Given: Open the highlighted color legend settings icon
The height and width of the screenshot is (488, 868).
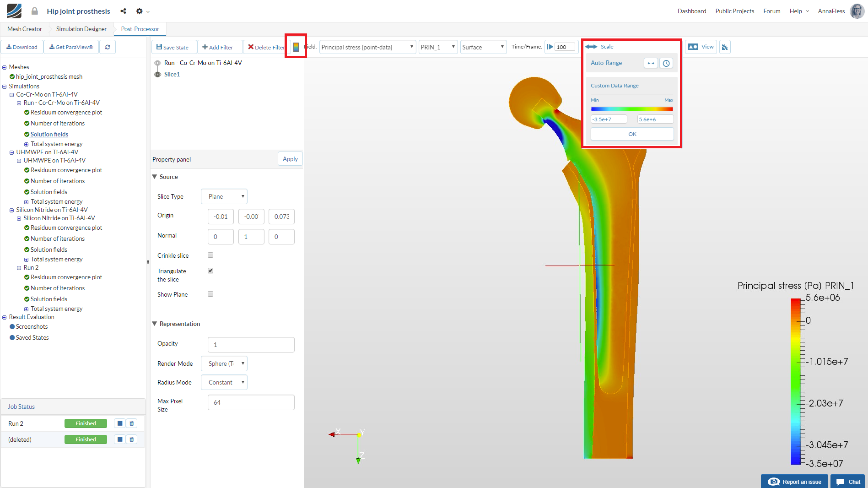Looking at the screenshot, I should (x=296, y=46).
